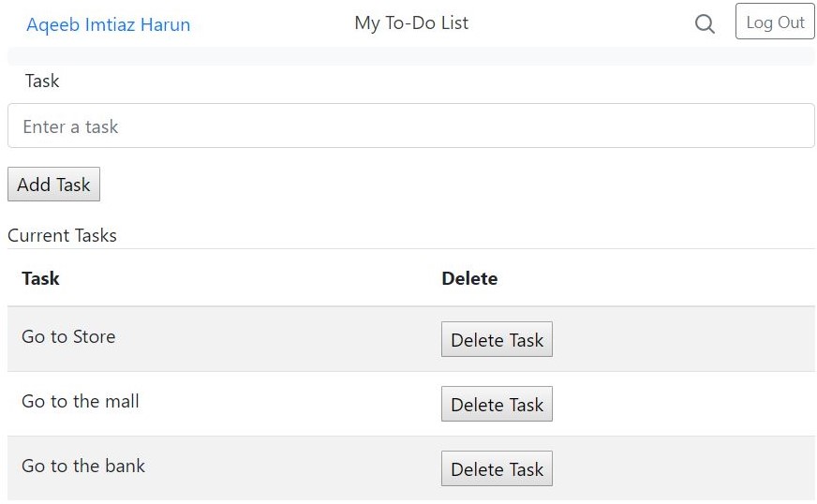Delete the Go to the mall task
Image resolution: width=817 pixels, height=504 pixels.
(x=497, y=405)
